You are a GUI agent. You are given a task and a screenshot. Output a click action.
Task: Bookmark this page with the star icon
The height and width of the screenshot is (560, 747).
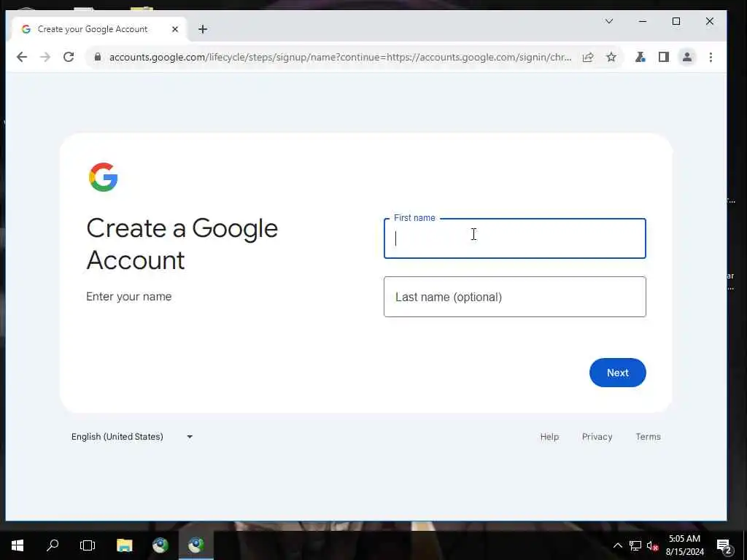pyautogui.click(x=611, y=57)
